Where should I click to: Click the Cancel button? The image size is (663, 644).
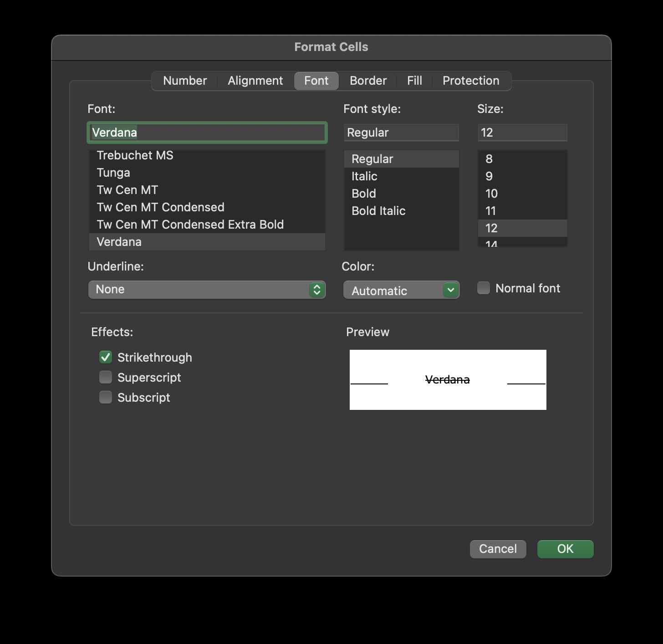pos(498,549)
